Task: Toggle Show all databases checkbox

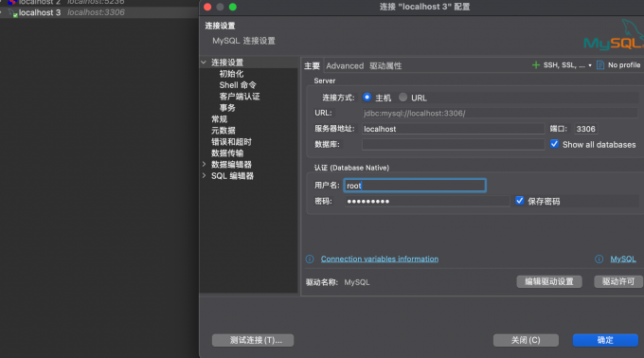Action: click(x=554, y=144)
